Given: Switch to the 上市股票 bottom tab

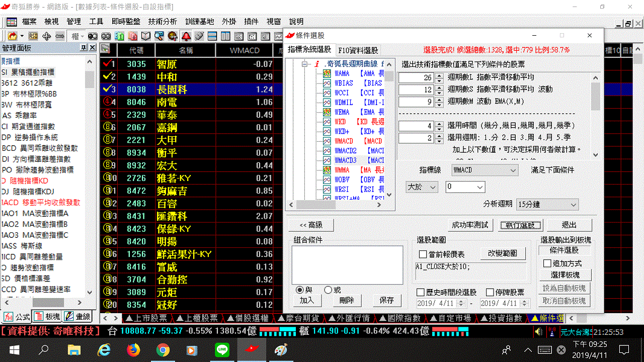Looking at the screenshot, I should [146, 318].
